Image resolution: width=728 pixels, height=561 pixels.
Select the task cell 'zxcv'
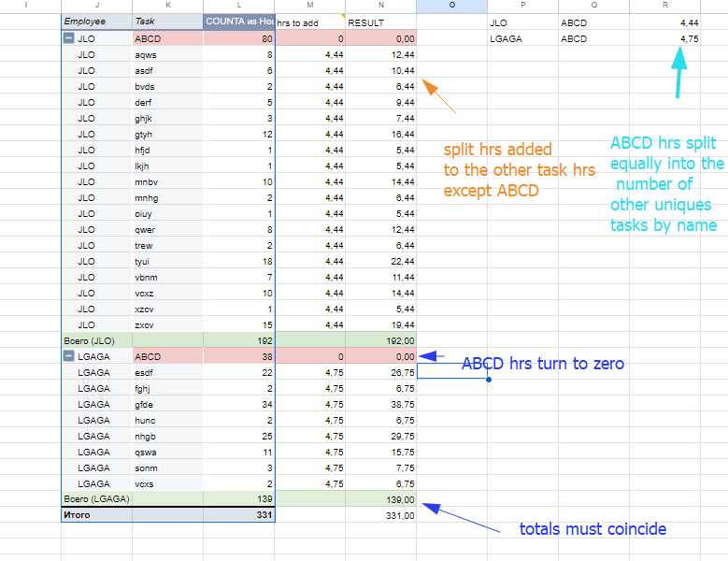(x=167, y=325)
